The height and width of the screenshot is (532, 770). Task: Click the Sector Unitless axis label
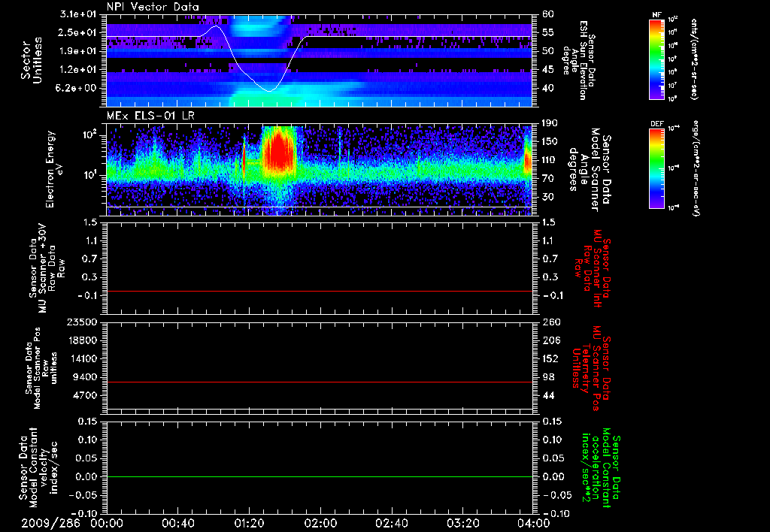click(x=31, y=60)
